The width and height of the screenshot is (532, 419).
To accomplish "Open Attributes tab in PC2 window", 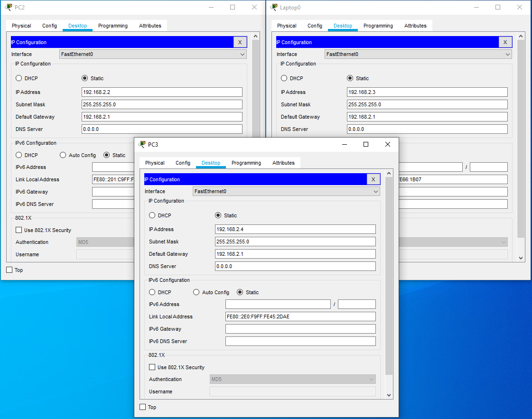I will tap(150, 26).
